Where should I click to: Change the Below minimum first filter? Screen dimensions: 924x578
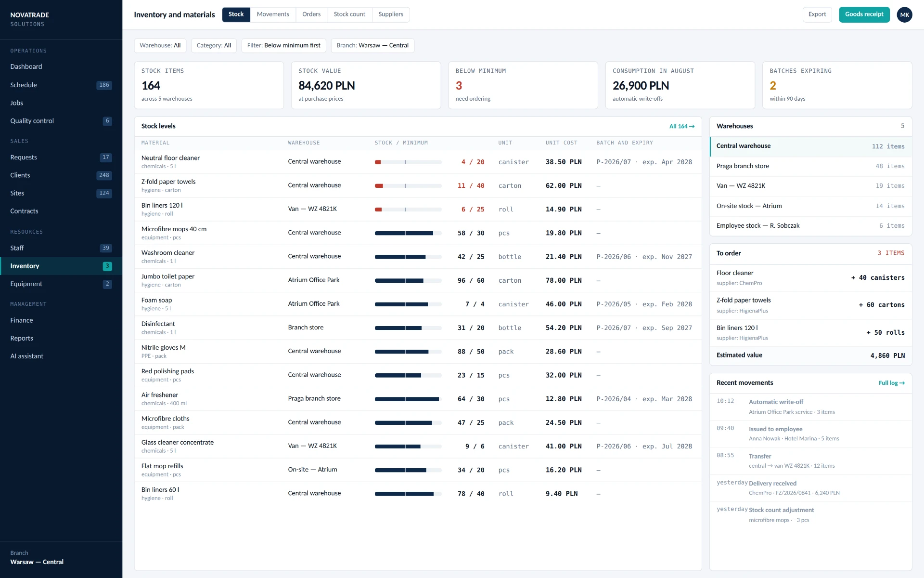click(283, 45)
